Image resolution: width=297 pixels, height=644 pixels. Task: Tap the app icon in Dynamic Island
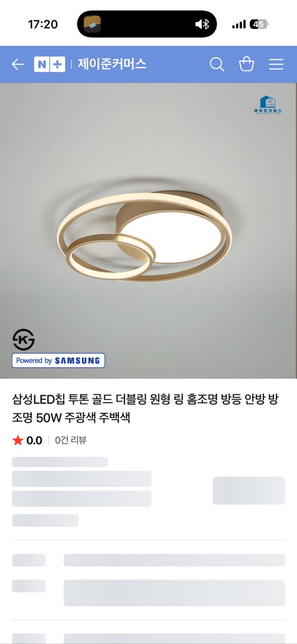(92, 24)
